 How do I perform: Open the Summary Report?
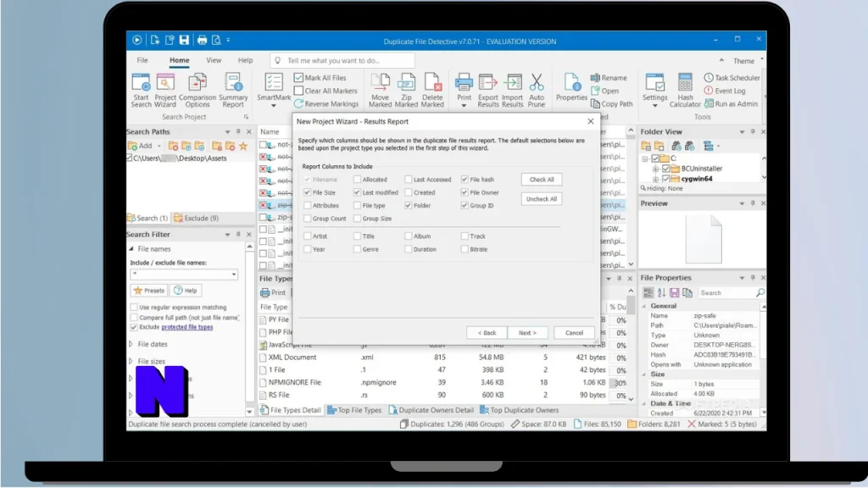click(x=233, y=90)
